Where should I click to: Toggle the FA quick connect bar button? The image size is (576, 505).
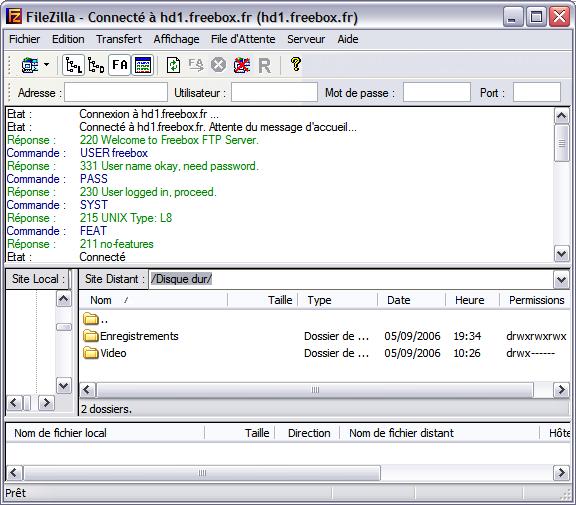click(x=120, y=65)
